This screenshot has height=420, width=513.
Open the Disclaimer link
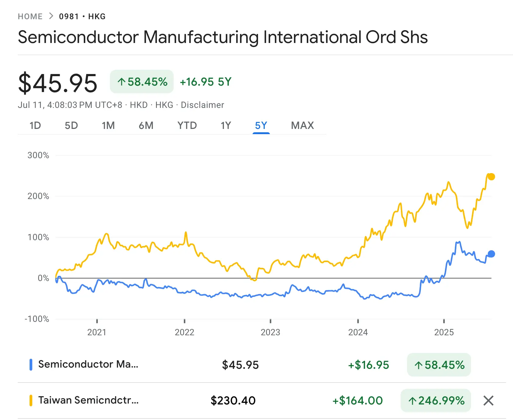[x=203, y=105]
